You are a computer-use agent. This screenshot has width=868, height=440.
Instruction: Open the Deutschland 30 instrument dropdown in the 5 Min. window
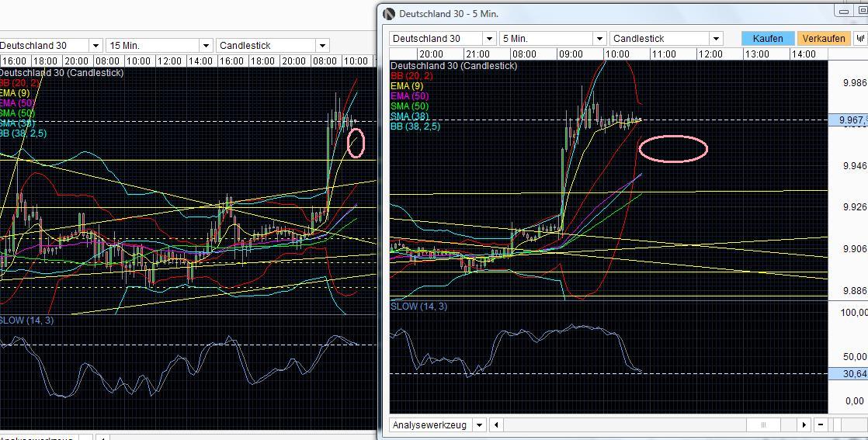489,39
